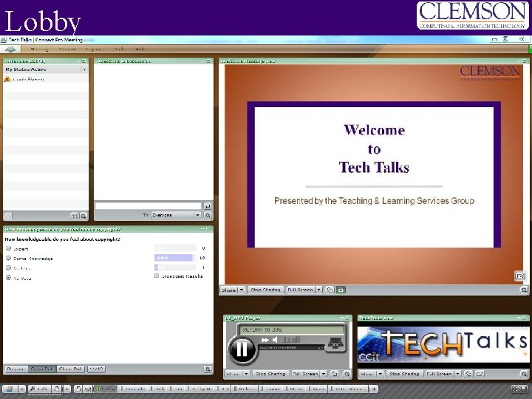Toggle the lock icon next to Talk

pyautogui.click(x=56, y=389)
